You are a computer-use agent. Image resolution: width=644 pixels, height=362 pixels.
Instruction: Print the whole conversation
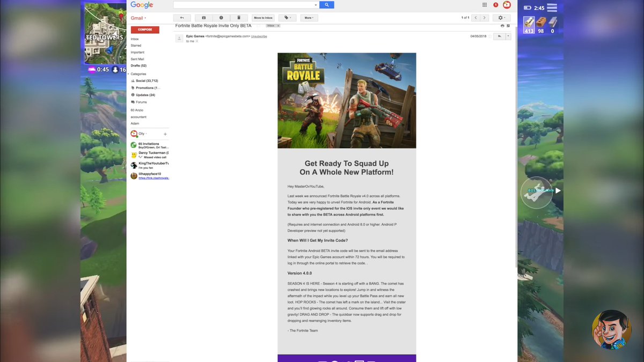502,26
